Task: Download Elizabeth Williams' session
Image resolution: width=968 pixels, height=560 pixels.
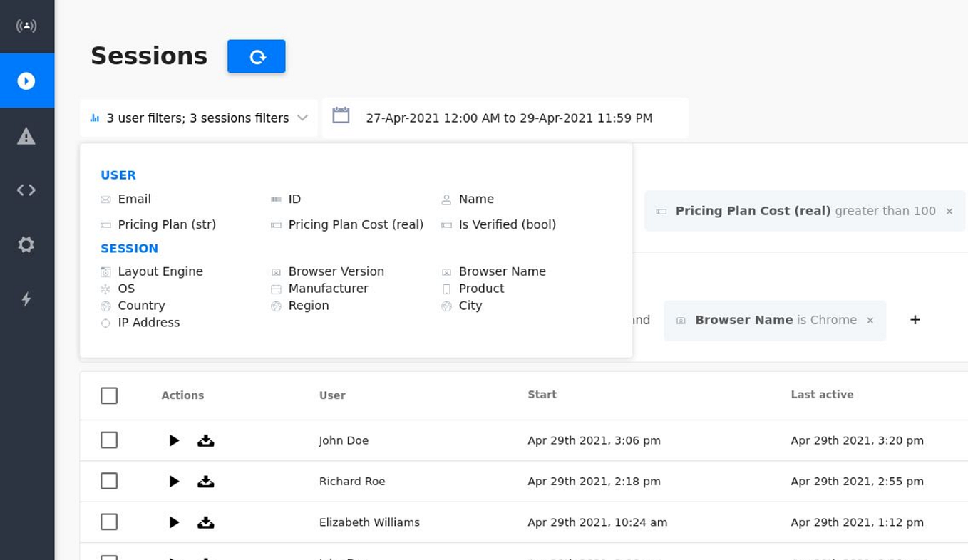Action: click(x=206, y=522)
